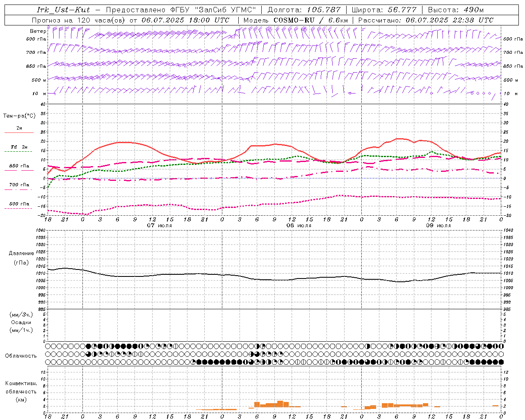
Task: Click the 500 гПа temperature legend label
Action: (x=19, y=204)
